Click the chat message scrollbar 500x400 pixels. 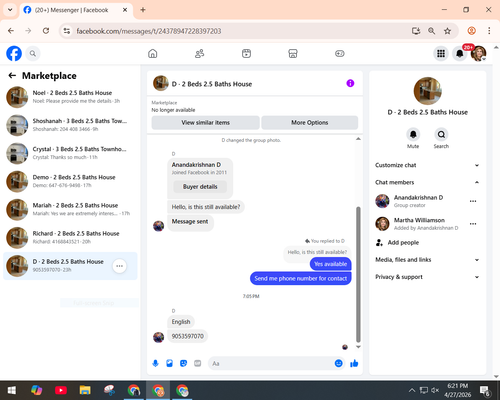pyautogui.click(x=358, y=274)
